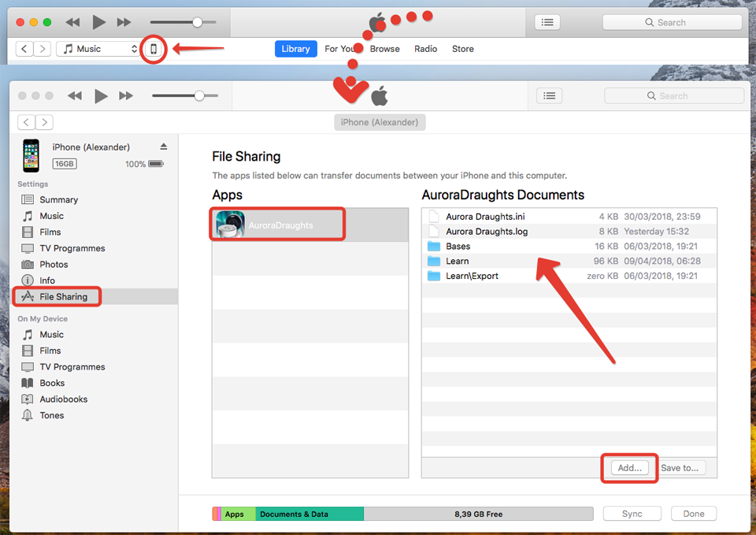Image resolution: width=756 pixels, height=535 pixels.
Task: Go forward in lower iTunes window
Action: [44, 122]
